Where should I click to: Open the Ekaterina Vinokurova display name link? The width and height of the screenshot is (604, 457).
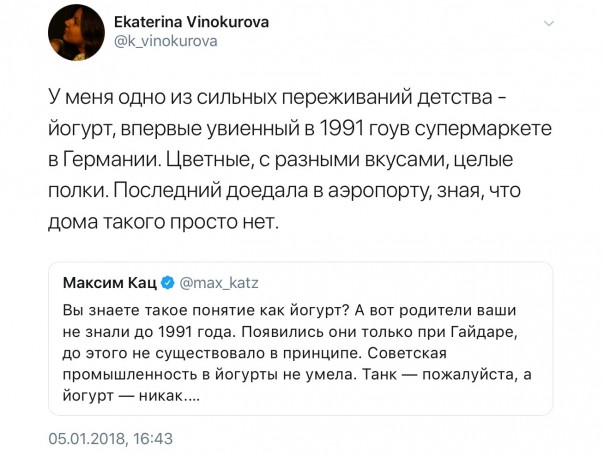click(x=191, y=20)
